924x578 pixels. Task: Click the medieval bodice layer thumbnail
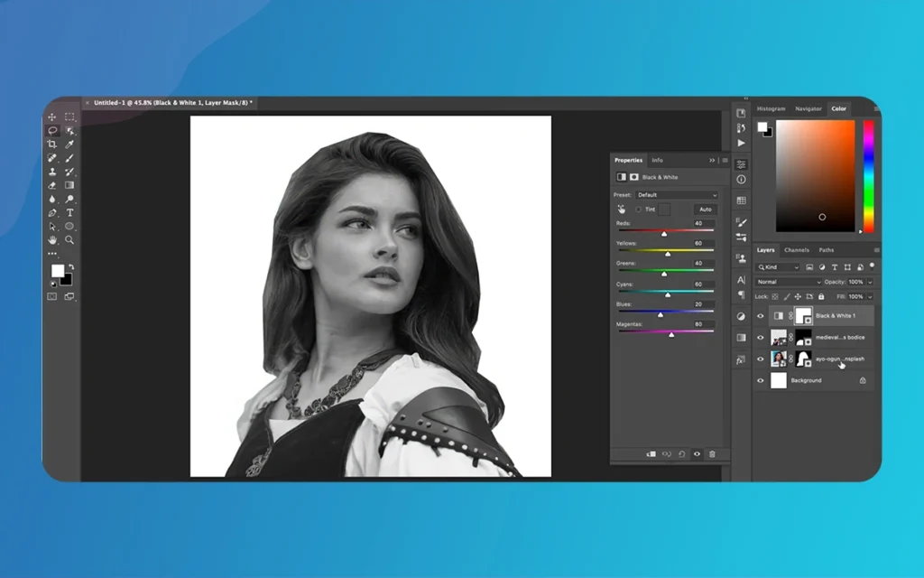click(778, 338)
